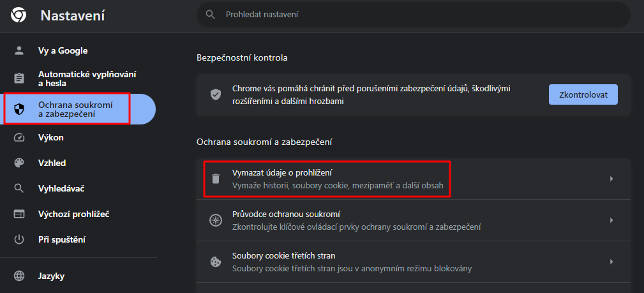Image resolution: width=644 pixels, height=293 pixels.
Task: Expand Soubory cookie třetích stran arrow
Action: [x=611, y=262]
